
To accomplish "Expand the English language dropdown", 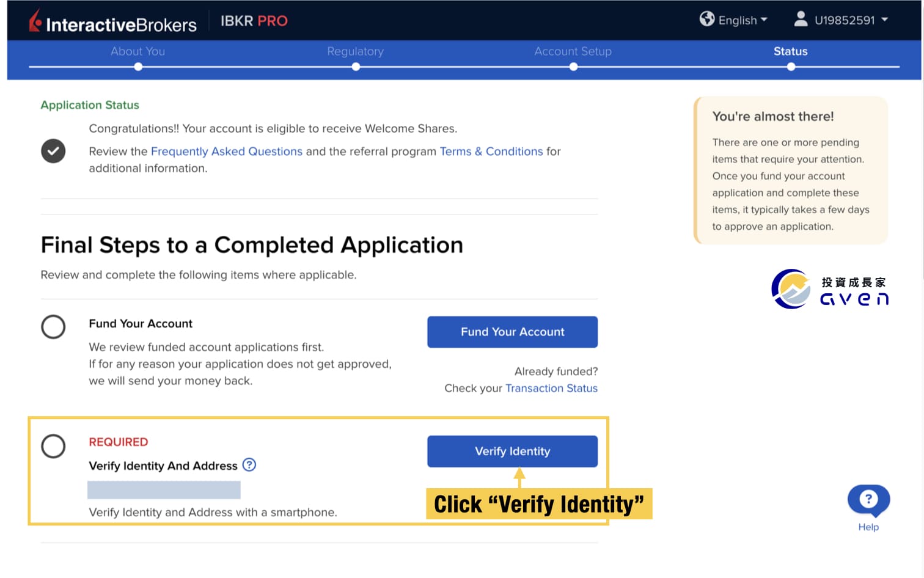I will [x=743, y=20].
